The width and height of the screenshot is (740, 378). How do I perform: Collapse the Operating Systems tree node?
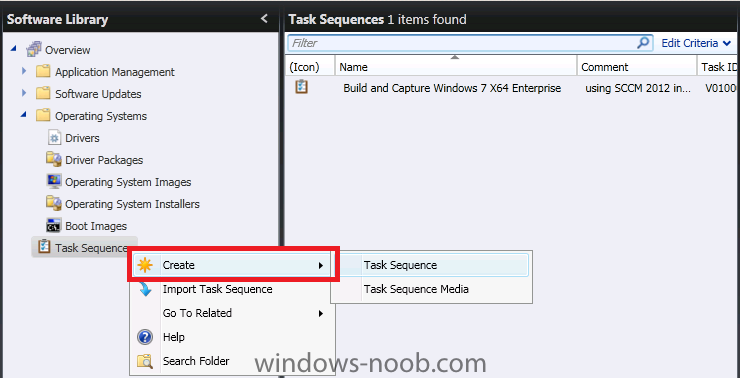tap(24, 115)
